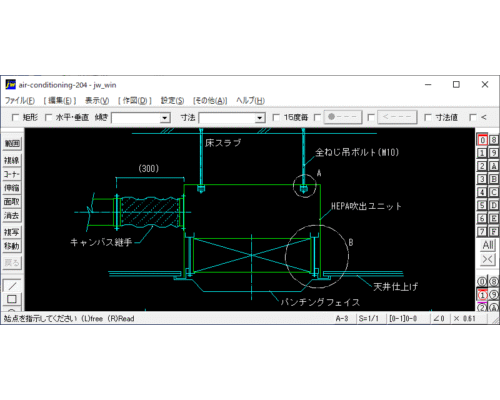Click the 複写 copy button
The width and height of the screenshot is (500, 400).
(12, 232)
